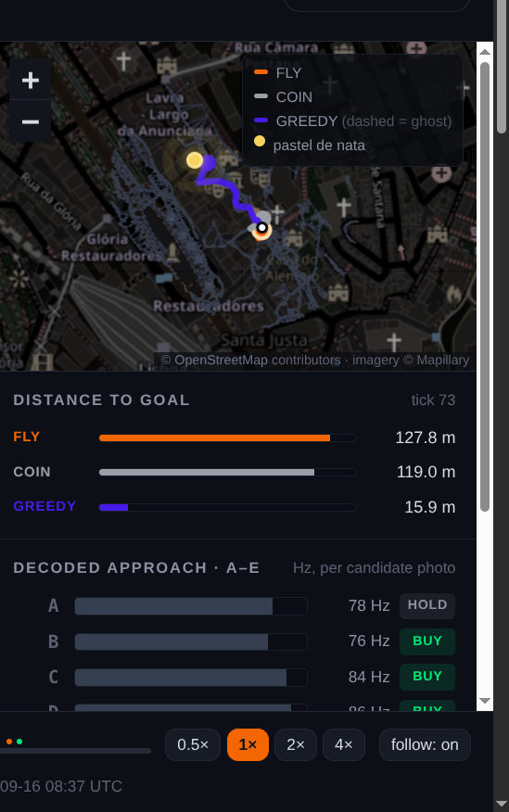
Task: Click 'Hz, per candidate photo' caption
Action: pos(374,568)
